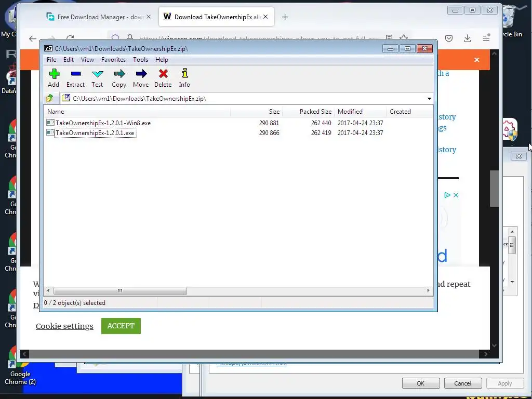The image size is (532, 399).
Task: Open the Favorites menu
Action: pyautogui.click(x=113, y=60)
